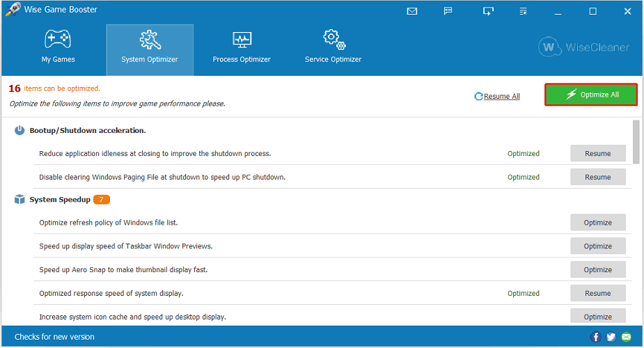
Task: Optimize the Aero Snap thumbnail item
Action: point(598,269)
